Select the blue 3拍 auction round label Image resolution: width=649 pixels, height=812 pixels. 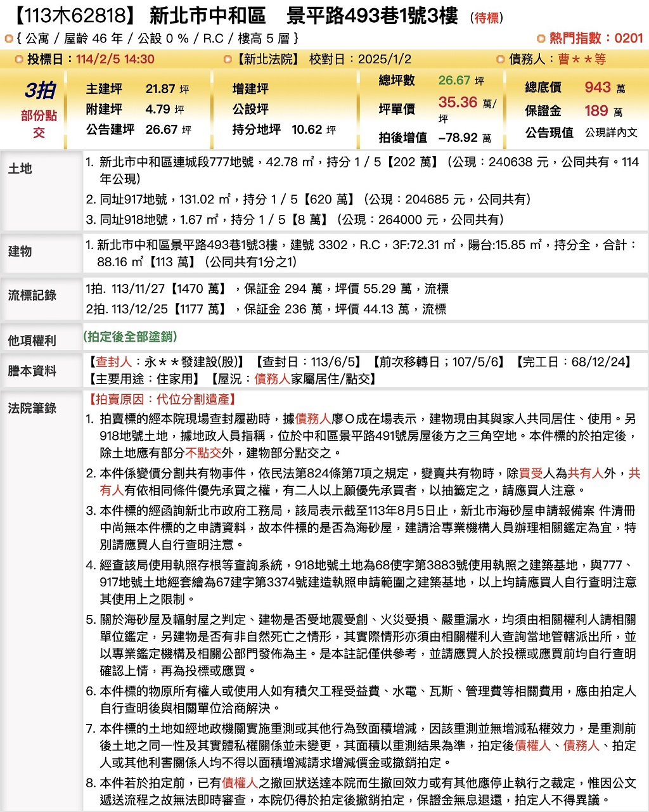tap(39, 91)
